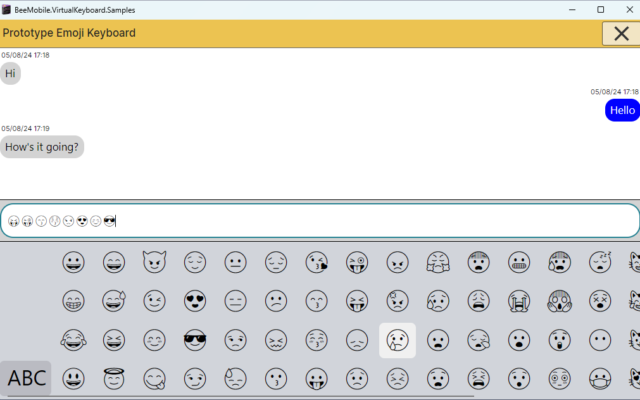The image size is (640, 400).
Task: Close the Prototype Emoji Keyboard panel
Action: 621,33
